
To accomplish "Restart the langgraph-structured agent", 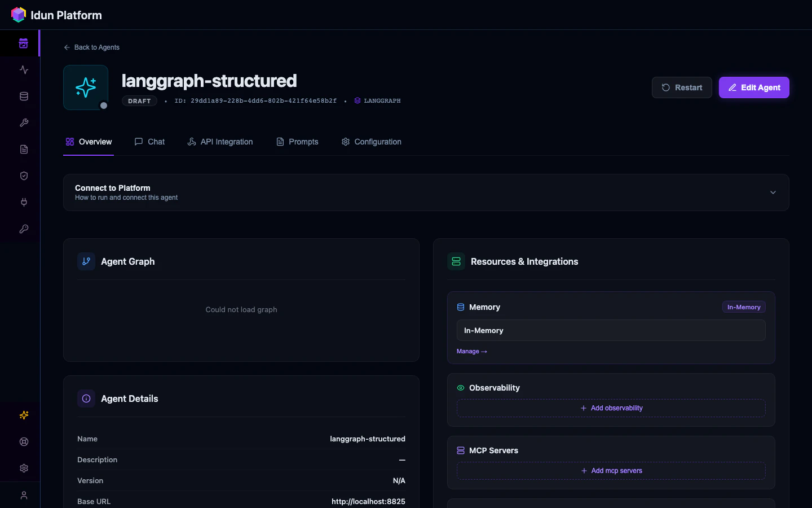I will pyautogui.click(x=682, y=87).
